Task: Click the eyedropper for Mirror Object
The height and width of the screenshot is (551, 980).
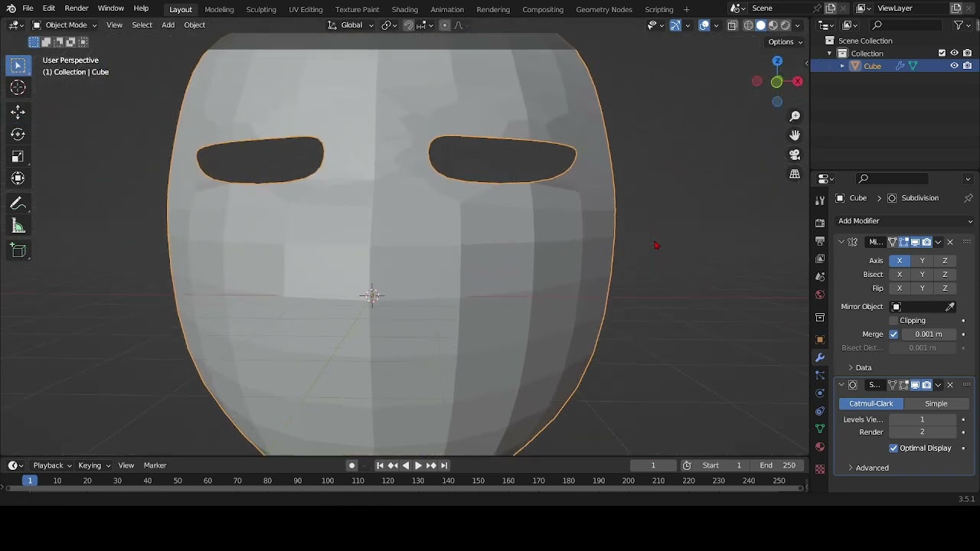Action: [950, 307]
